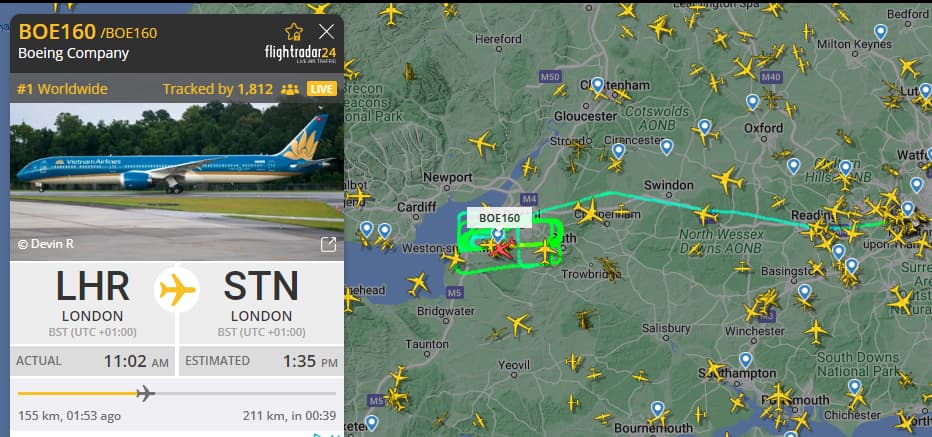Click the large airplane near Swindon
The image size is (932, 437).
coord(726,178)
